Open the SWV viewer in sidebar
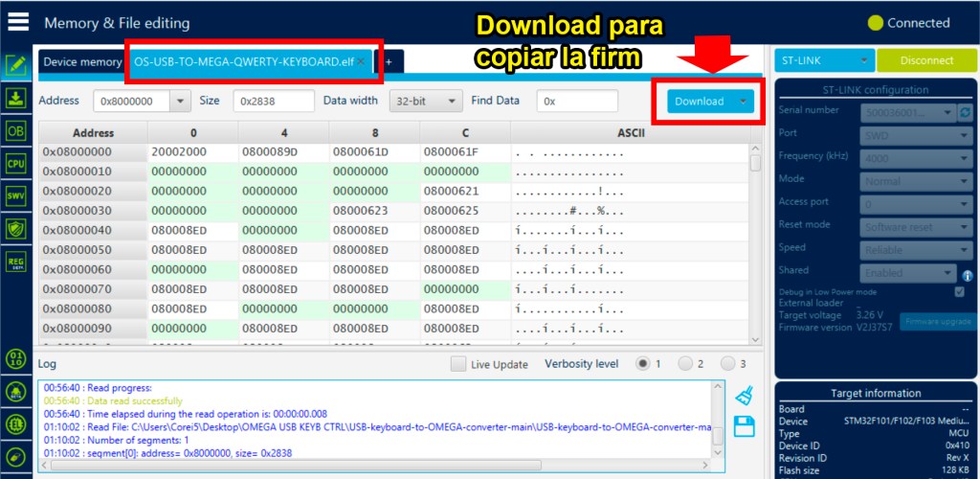Viewport: 980px width, 479px height. [x=15, y=196]
